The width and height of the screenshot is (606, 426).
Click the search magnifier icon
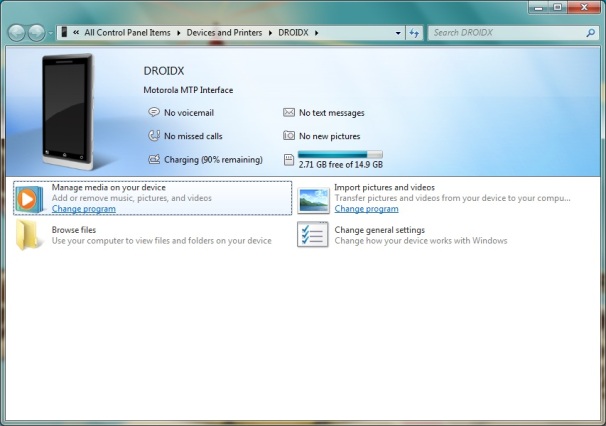tap(591, 33)
